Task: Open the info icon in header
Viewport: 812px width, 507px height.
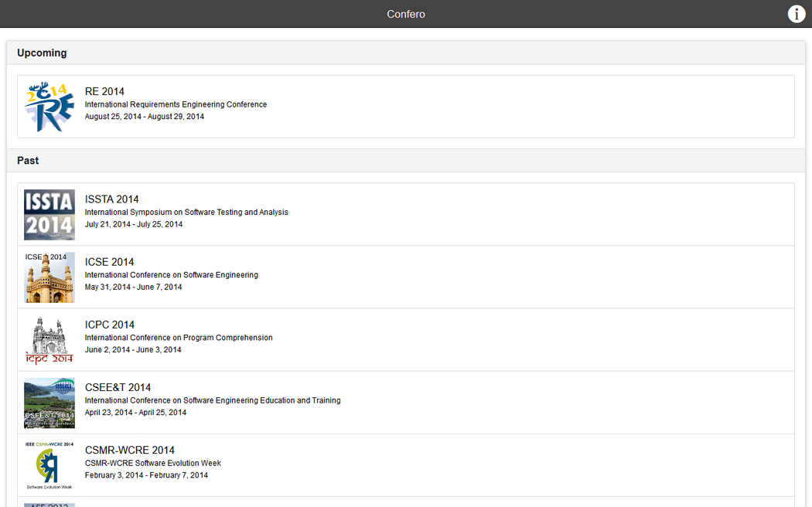Action: pyautogui.click(x=797, y=14)
